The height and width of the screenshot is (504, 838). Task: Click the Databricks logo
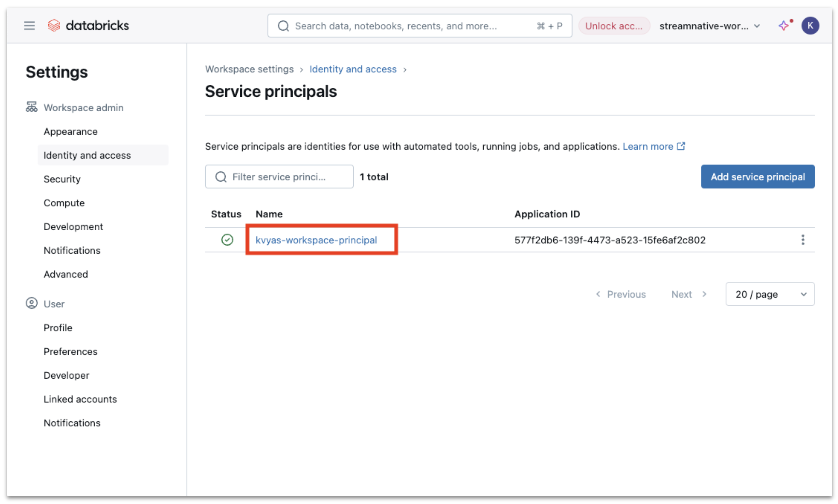tap(88, 25)
